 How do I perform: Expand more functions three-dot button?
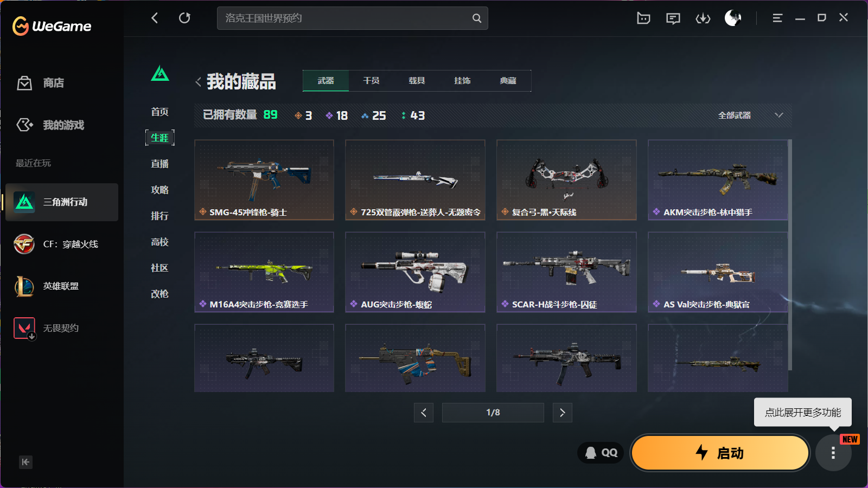[833, 453]
